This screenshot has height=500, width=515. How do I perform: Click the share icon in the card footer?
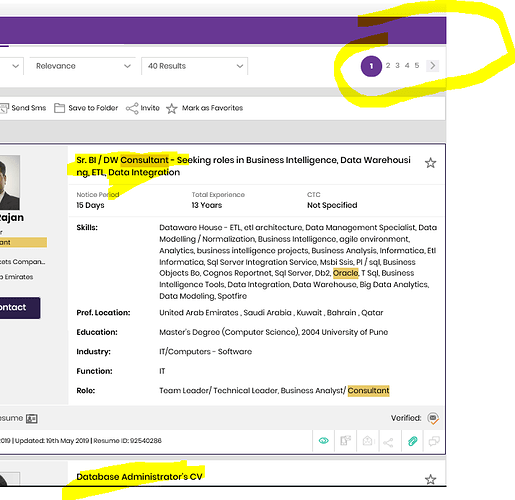pyautogui.click(x=388, y=442)
